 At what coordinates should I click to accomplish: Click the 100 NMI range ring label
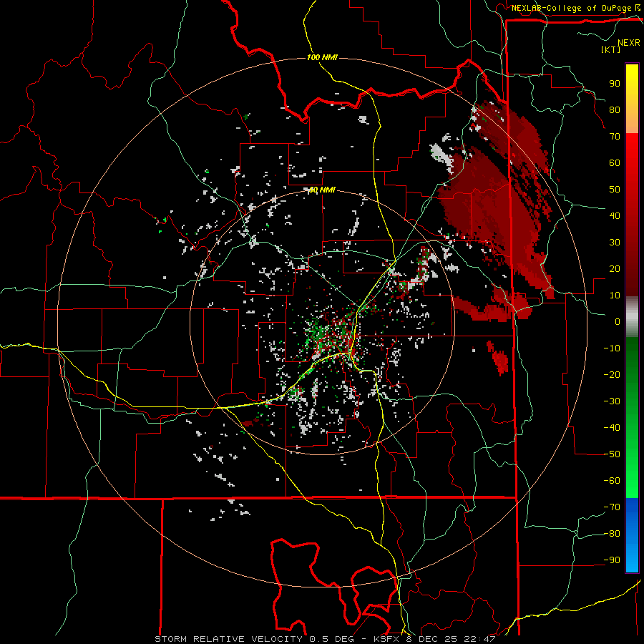(x=322, y=57)
